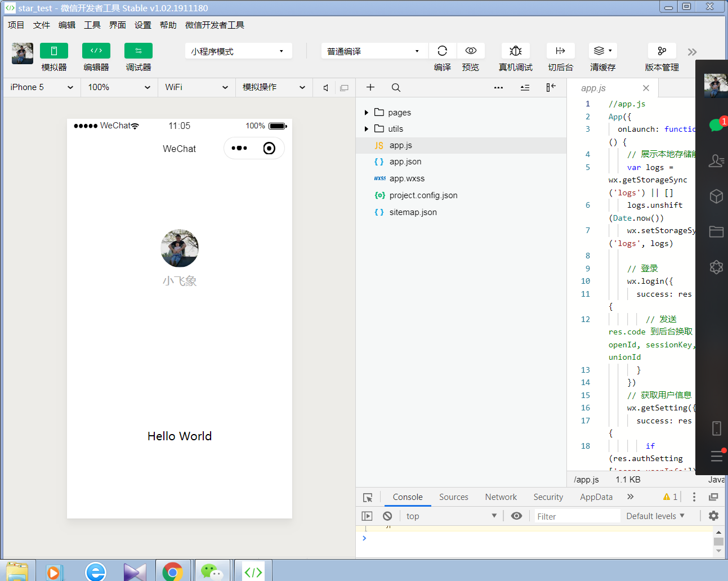Close the app.js editor tab
Image resolution: width=728 pixels, height=581 pixels.
[x=646, y=88]
